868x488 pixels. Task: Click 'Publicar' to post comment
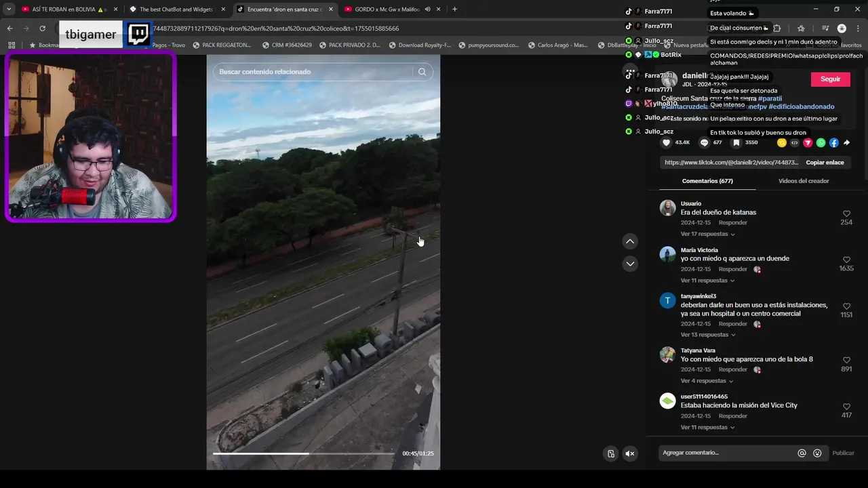point(843,453)
